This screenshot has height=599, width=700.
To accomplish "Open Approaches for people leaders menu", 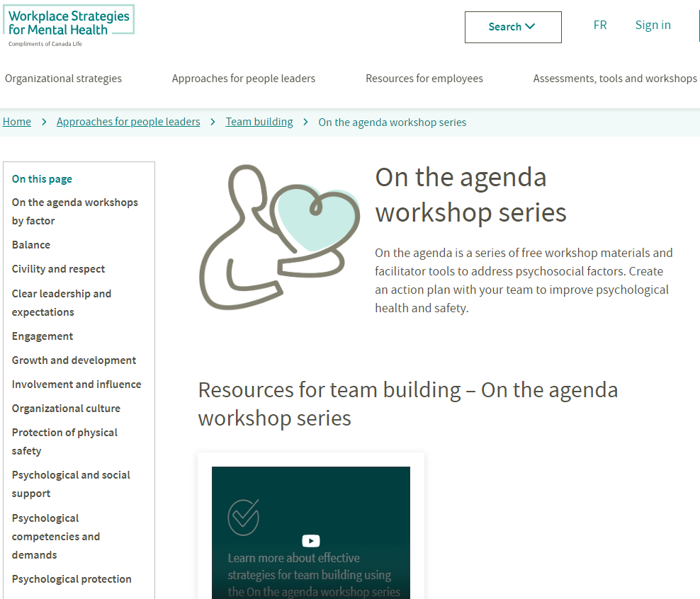I will click(244, 79).
